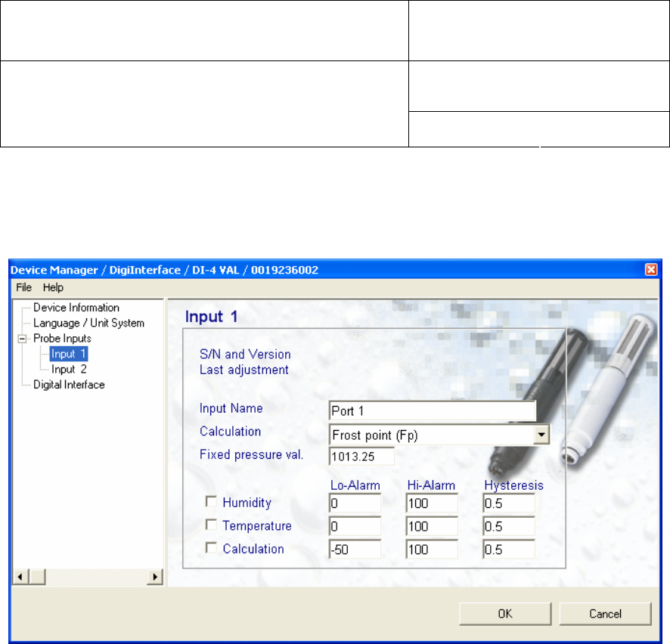Select Input 1 in the tree
Image resolution: width=670 pixels, height=644 pixels.
point(69,354)
